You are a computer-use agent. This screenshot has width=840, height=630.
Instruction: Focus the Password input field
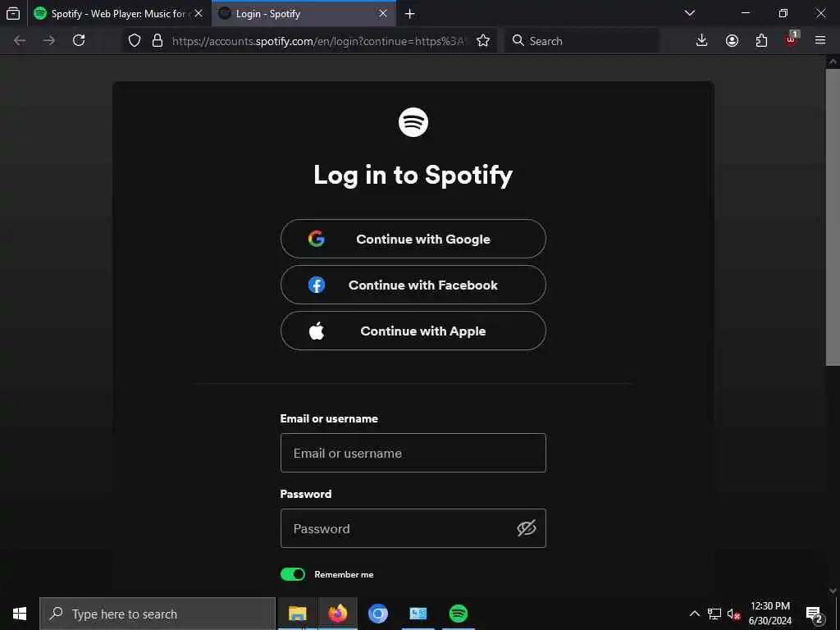pos(413,529)
